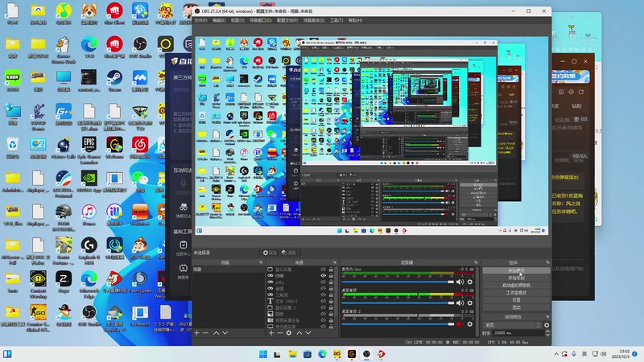Pop out the 混音器 dock via header icon
Image resolution: width=644 pixels, height=362 pixels.
click(476, 262)
